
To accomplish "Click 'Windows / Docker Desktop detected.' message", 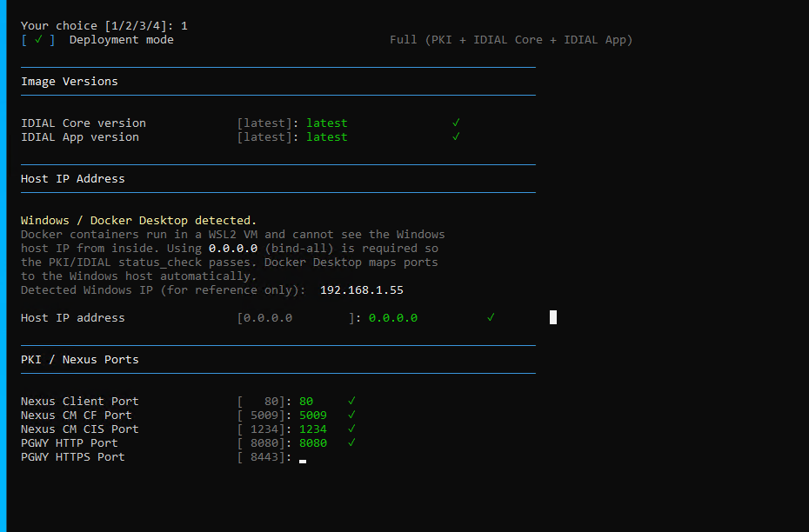I will coord(139,221).
